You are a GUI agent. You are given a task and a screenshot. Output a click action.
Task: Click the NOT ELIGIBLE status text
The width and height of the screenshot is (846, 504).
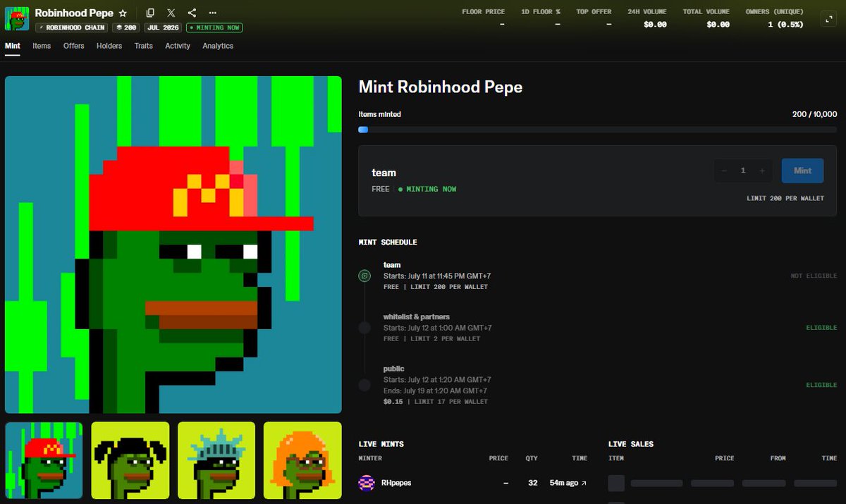[814, 276]
